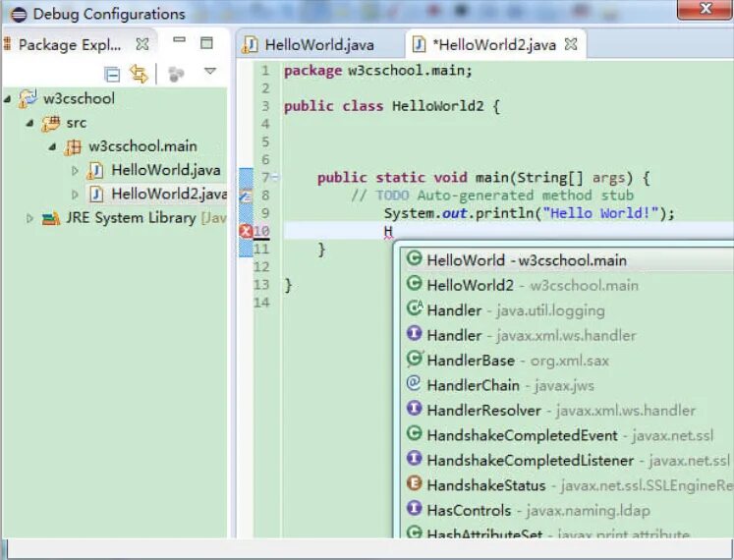Select HandlerBase - org.xml.sax suggestion
The height and width of the screenshot is (560, 734).
tap(566, 361)
